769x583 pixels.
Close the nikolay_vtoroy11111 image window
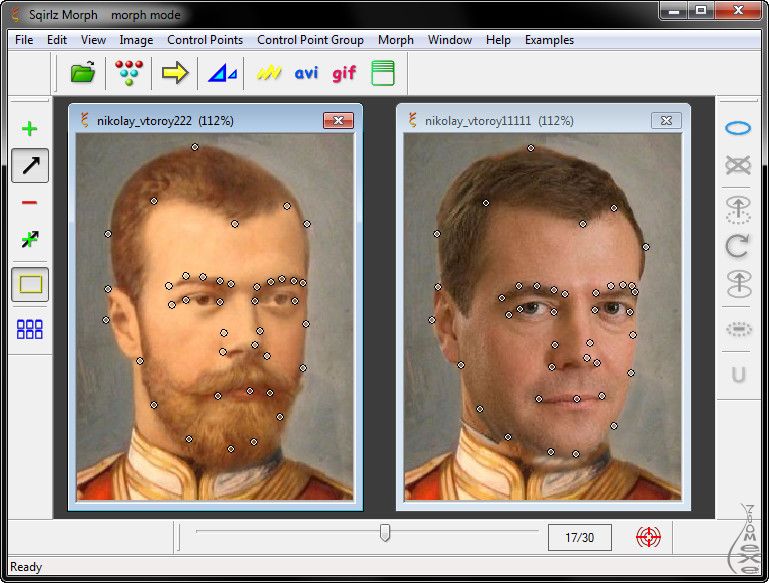pyautogui.click(x=666, y=121)
